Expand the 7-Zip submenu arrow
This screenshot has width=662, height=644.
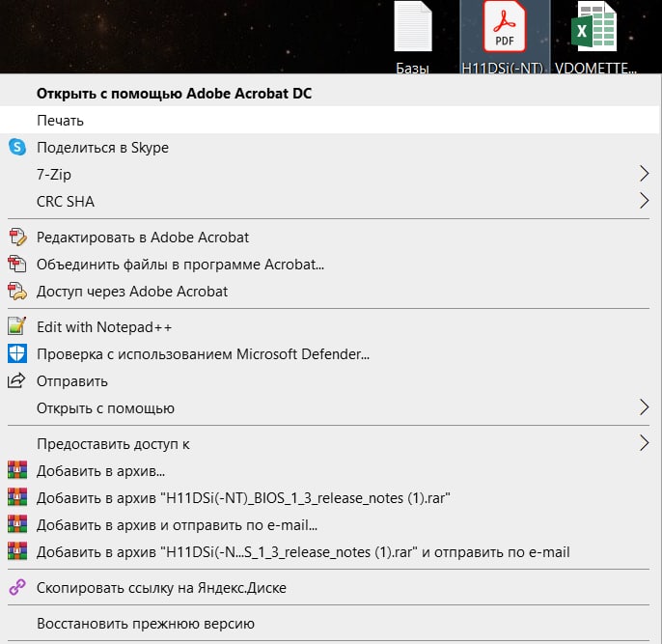click(644, 174)
